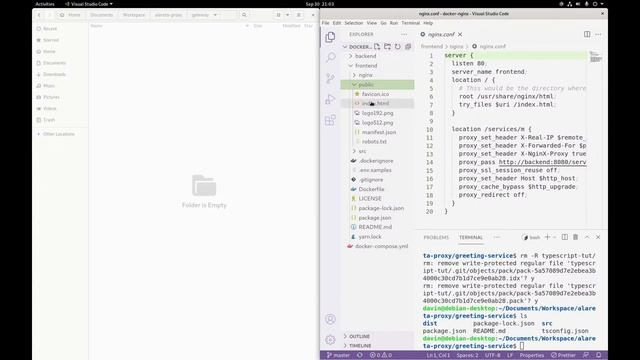Open the view options dropdown arrow in Files
The image size is (640, 360).
[x=287, y=15]
